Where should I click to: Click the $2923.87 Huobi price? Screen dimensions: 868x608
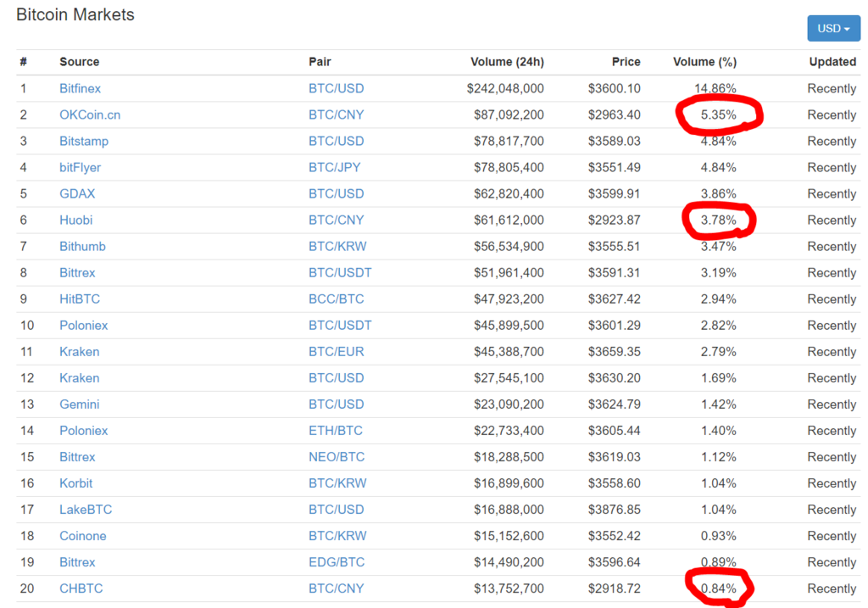[615, 220]
